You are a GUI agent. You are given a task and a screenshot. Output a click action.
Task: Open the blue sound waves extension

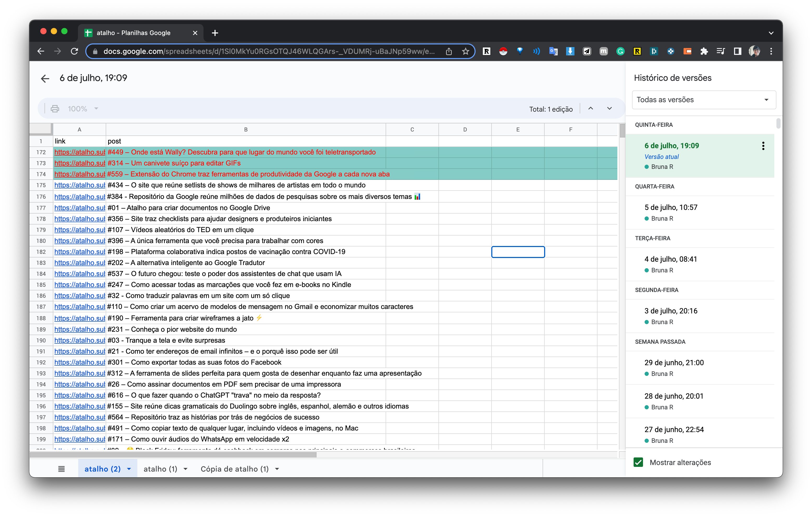pos(537,51)
